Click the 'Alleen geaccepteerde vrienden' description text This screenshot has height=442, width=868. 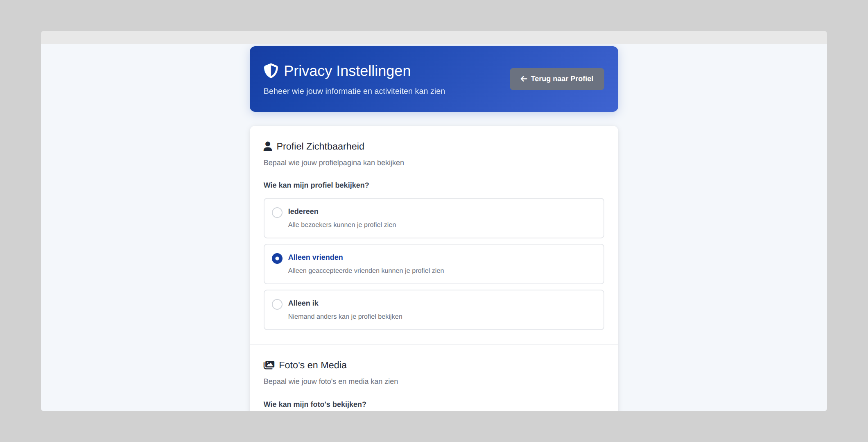point(366,270)
